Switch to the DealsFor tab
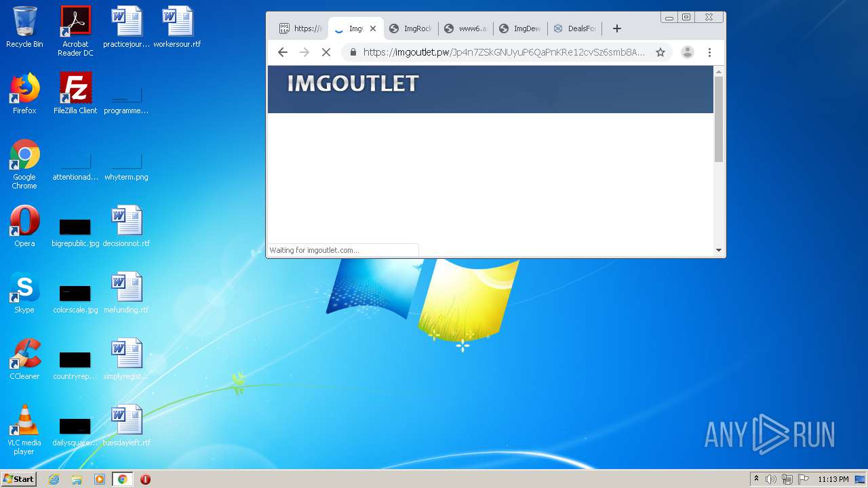Viewport: 868px width, 488px height. tap(575, 28)
